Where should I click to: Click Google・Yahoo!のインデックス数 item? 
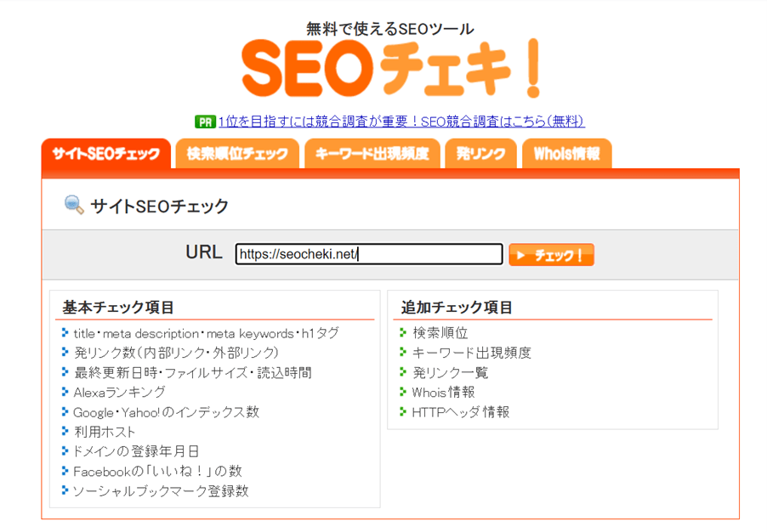pos(166,412)
